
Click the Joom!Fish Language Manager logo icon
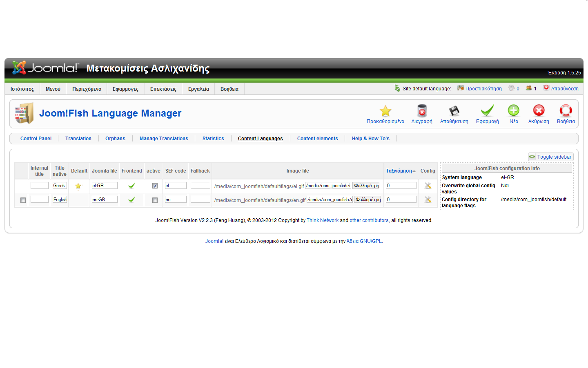coord(24,113)
